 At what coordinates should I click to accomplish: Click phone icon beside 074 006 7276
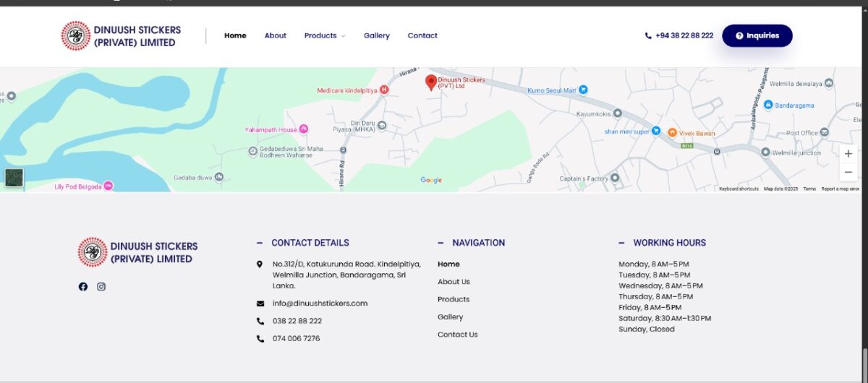(260, 338)
